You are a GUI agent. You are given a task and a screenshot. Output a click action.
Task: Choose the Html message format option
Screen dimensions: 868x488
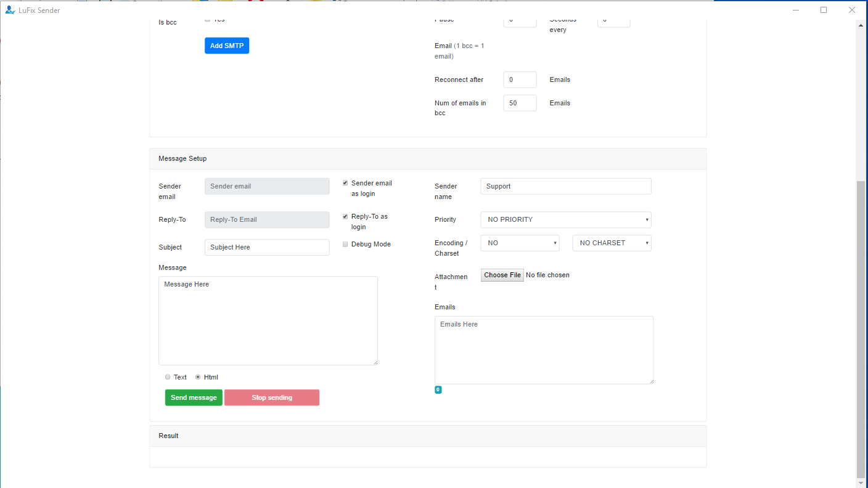click(x=198, y=377)
